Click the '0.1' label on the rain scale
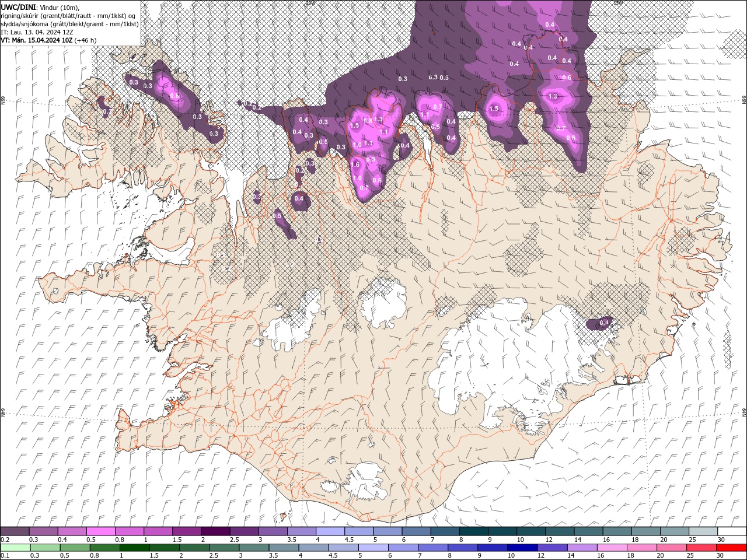Image resolution: width=747 pixels, height=560 pixels. [5, 556]
